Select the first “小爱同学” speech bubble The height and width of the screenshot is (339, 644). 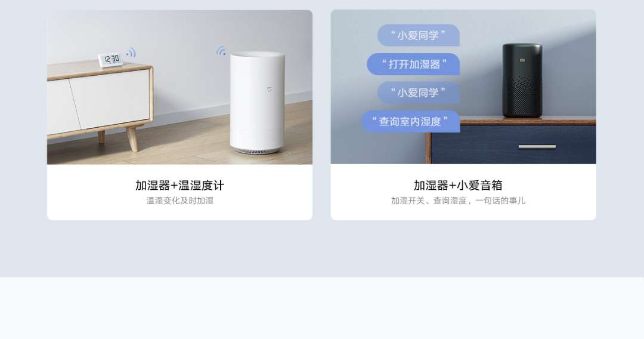click(419, 35)
